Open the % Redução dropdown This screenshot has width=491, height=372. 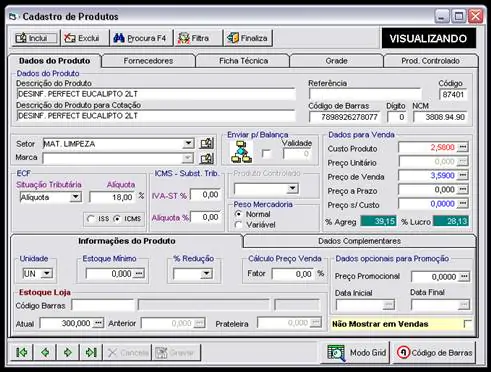point(206,274)
